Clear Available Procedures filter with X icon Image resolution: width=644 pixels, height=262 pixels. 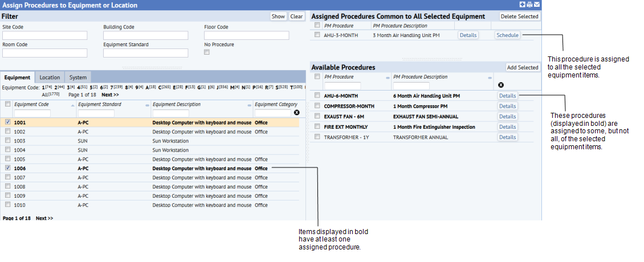coord(501,85)
